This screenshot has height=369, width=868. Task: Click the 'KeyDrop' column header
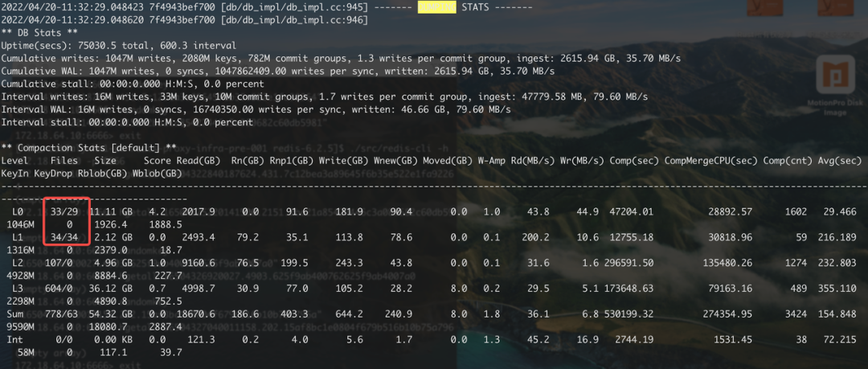coord(54,174)
